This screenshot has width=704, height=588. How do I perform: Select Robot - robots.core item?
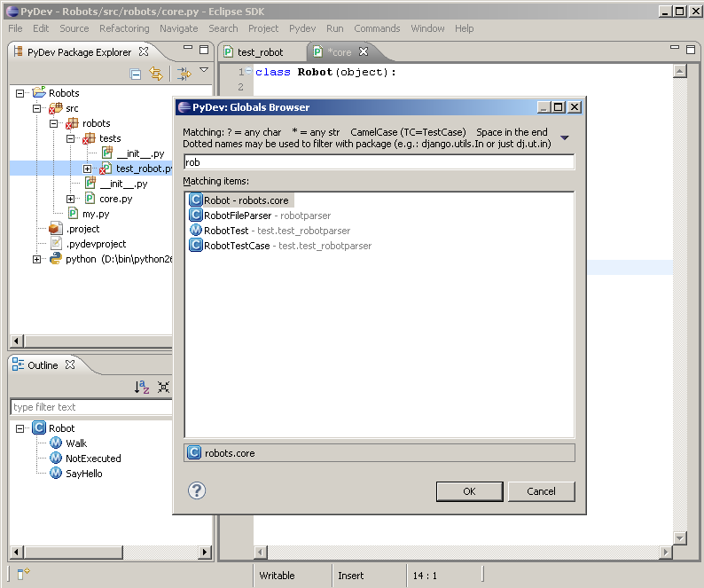(246, 200)
